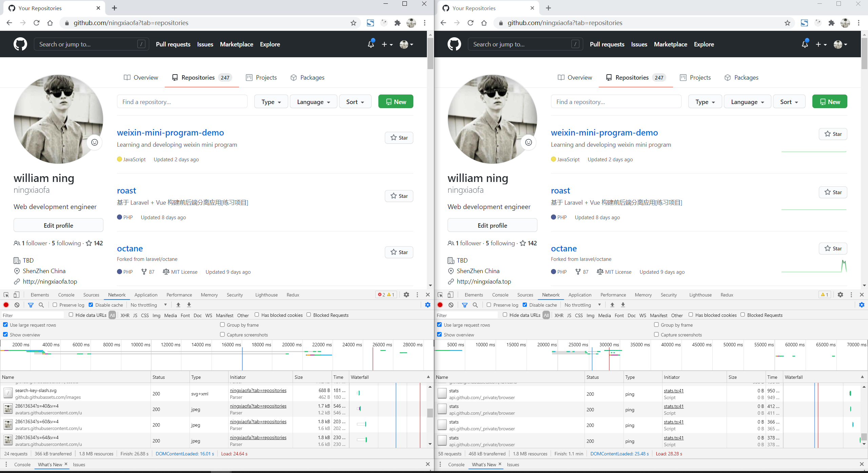Click the GitHub logo in the left window
Viewport: 868px width, 473px height.
[20, 44]
